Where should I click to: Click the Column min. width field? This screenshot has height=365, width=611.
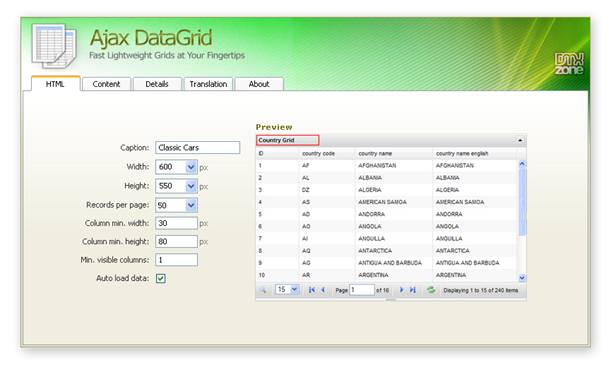(x=176, y=223)
